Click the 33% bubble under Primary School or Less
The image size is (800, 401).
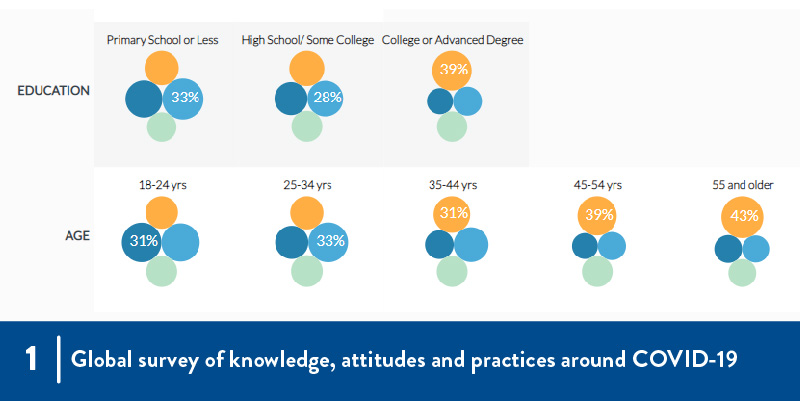[183, 98]
